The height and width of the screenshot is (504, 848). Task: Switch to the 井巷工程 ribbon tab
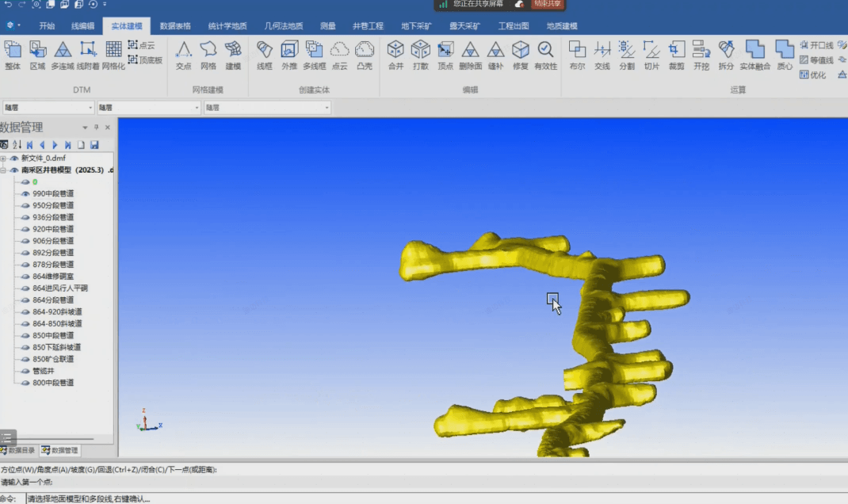tap(368, 26)
